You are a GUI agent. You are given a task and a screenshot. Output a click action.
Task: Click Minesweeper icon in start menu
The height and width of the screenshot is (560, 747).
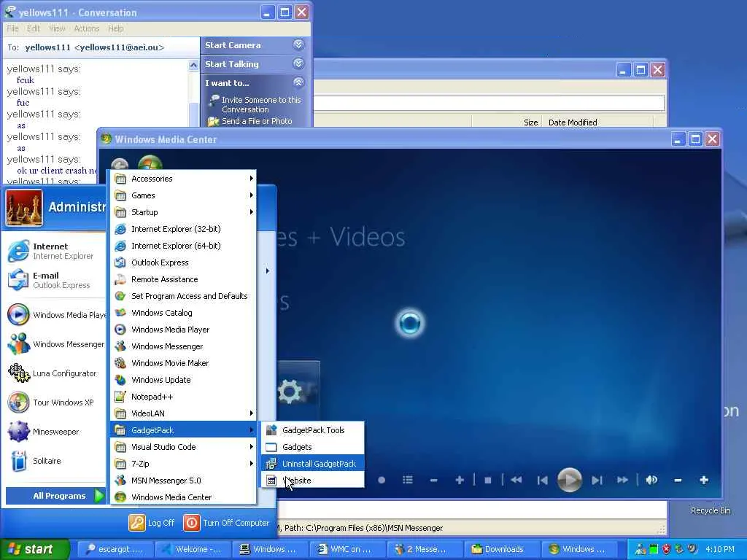click(x=18, y=432)
